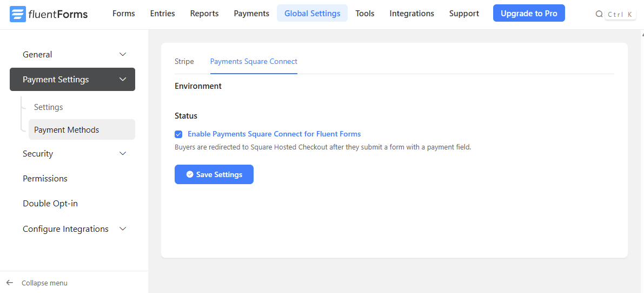Click the General sidebar item label
The width and height of the screenshot is (644, 293).
click(37, 54)
